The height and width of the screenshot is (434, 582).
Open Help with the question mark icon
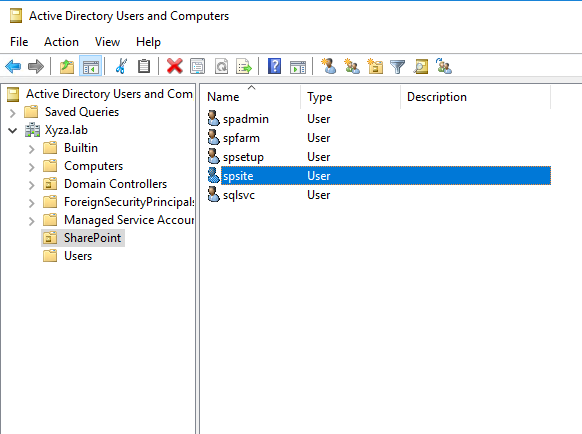tap(274, 67)
